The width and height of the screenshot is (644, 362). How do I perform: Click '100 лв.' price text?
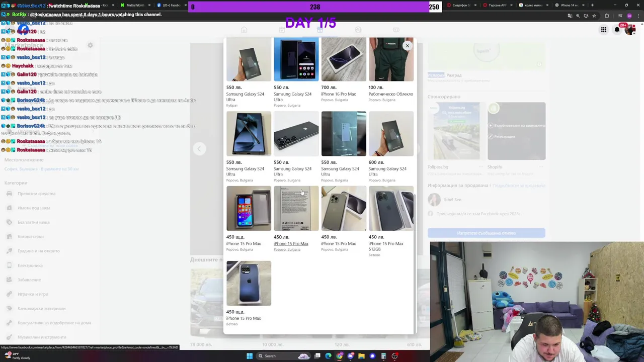[x=376, y=87]
